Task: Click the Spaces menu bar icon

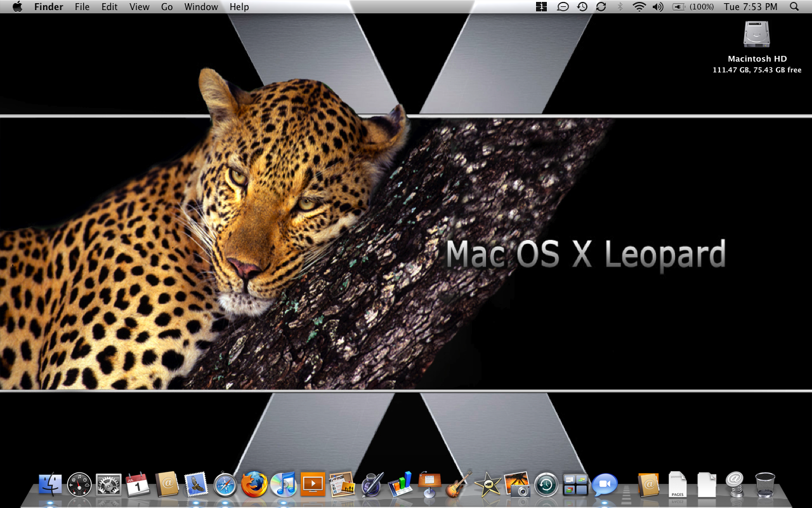Action: [541, 7]
